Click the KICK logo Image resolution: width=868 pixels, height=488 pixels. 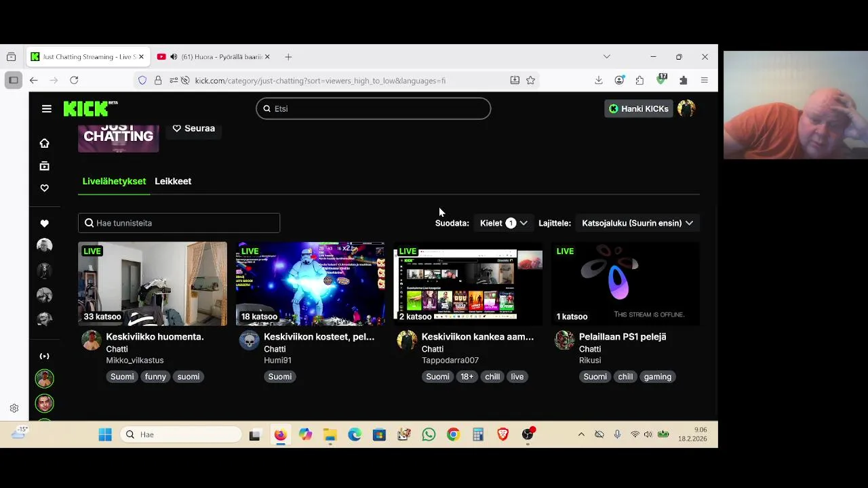point(90,108)
